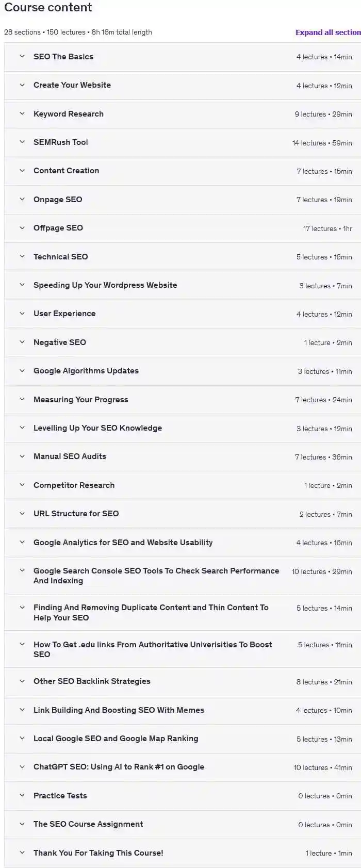Click chevron beside Google Algorithms Updates
This screenshot has height=868, width=361.
tap(22, 371)
